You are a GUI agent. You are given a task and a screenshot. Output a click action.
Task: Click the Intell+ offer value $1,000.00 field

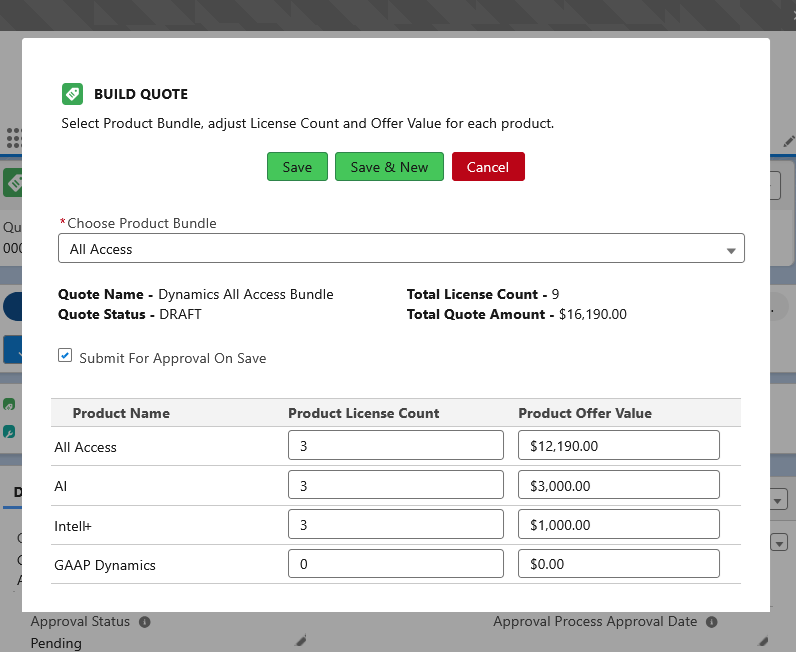coord(619,524)
